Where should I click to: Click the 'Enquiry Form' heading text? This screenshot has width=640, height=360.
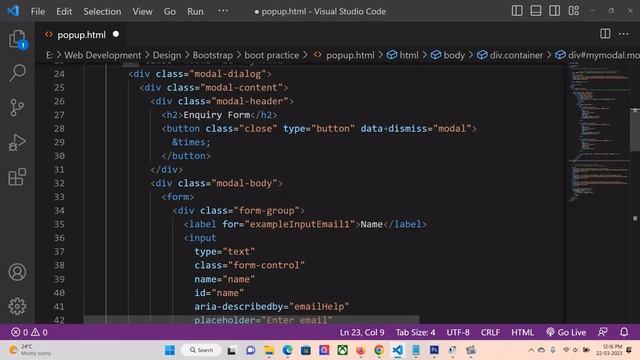coord(216,115)
